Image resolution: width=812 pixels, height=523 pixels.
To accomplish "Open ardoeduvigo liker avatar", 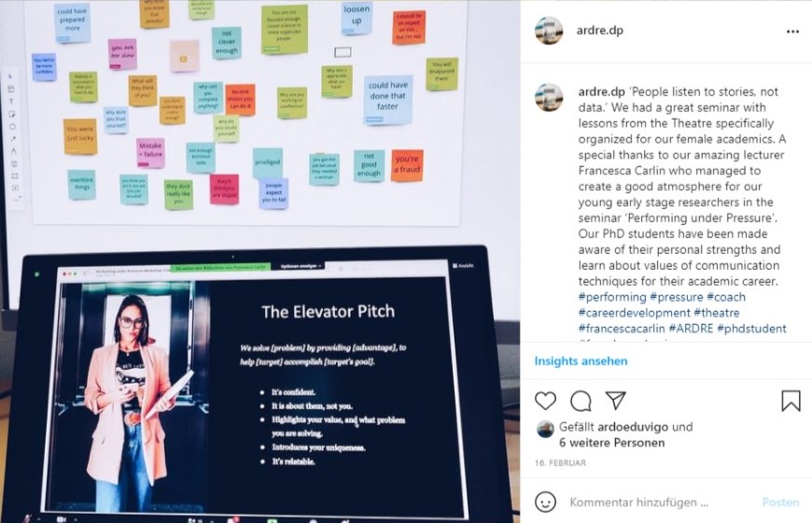I will 545,429.
